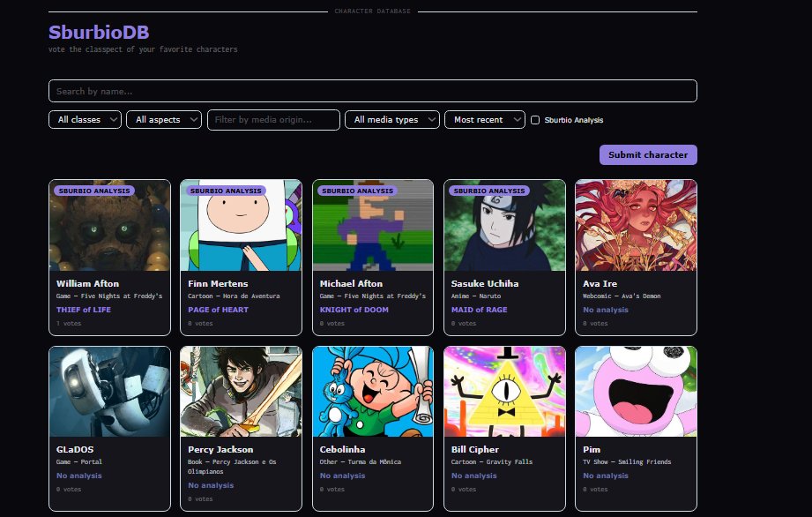Click the Bill Cipher name
The image size is (812, 517).
(475, 449)
